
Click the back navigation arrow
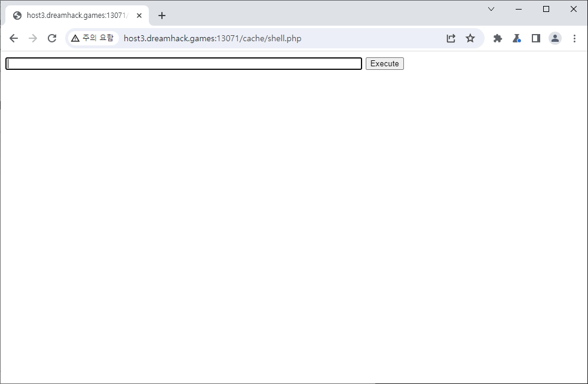[x=14, y=38]
